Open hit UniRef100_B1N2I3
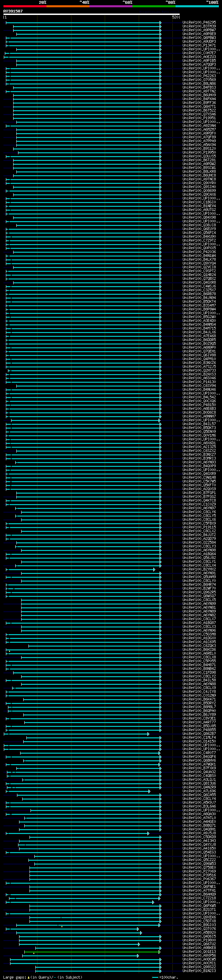Viewport: 222px width, 980px height. (199, 971)
